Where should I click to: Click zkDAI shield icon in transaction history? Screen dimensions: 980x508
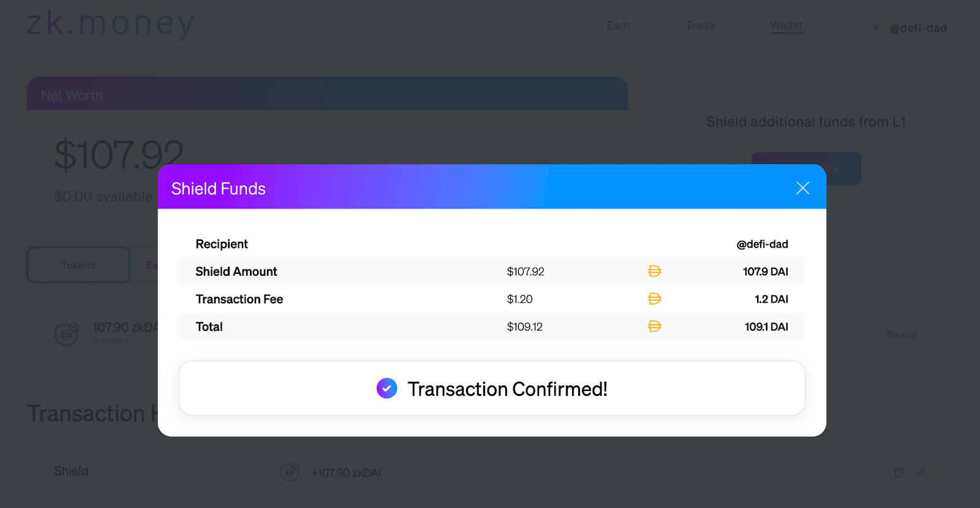point(290,472)
